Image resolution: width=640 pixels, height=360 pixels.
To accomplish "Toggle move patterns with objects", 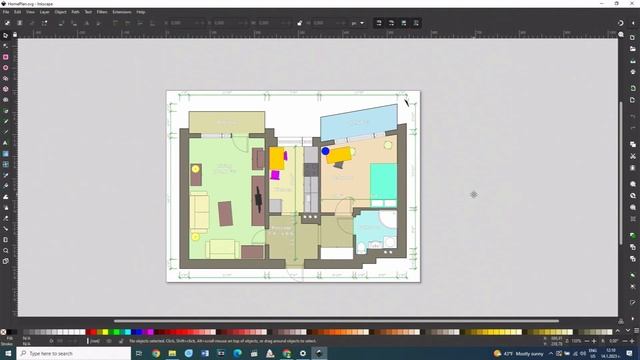I will coord(416,23).
